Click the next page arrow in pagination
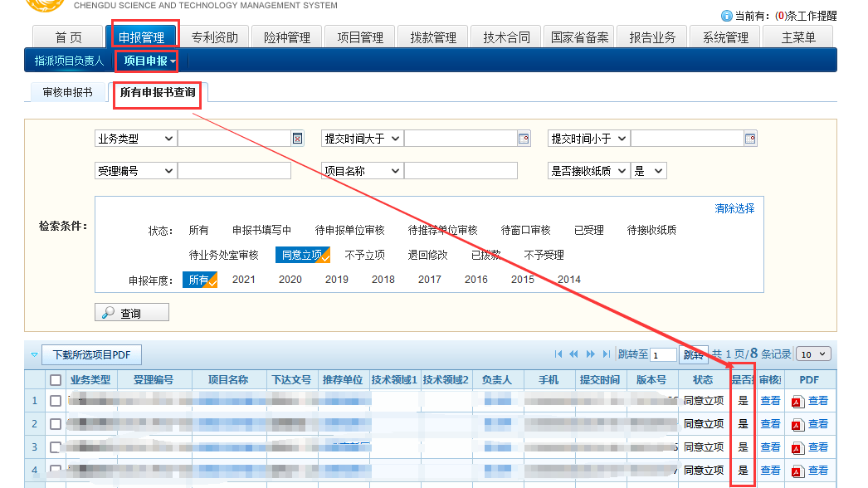The image size is (868, 488). click(591, 354)
